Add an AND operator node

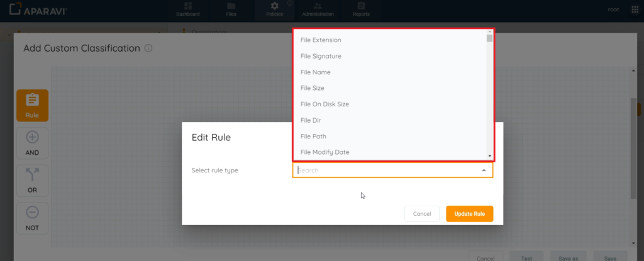click(x=33, y=143)
